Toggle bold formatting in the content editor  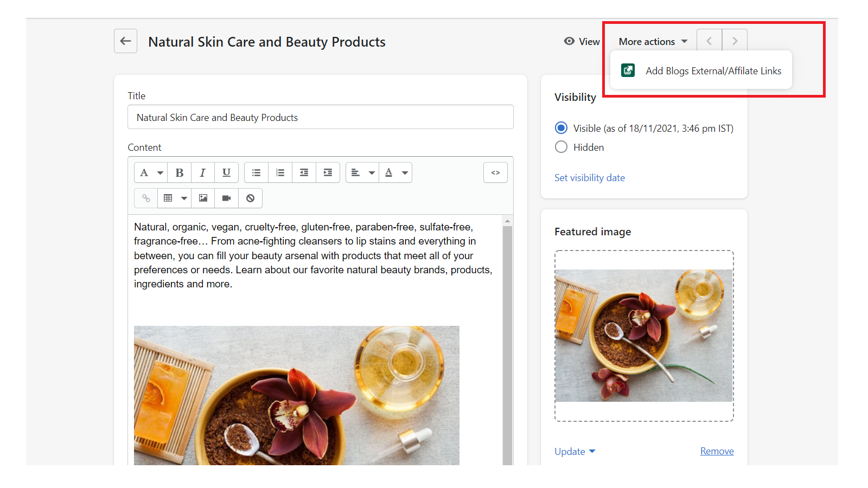pos(179,172)
